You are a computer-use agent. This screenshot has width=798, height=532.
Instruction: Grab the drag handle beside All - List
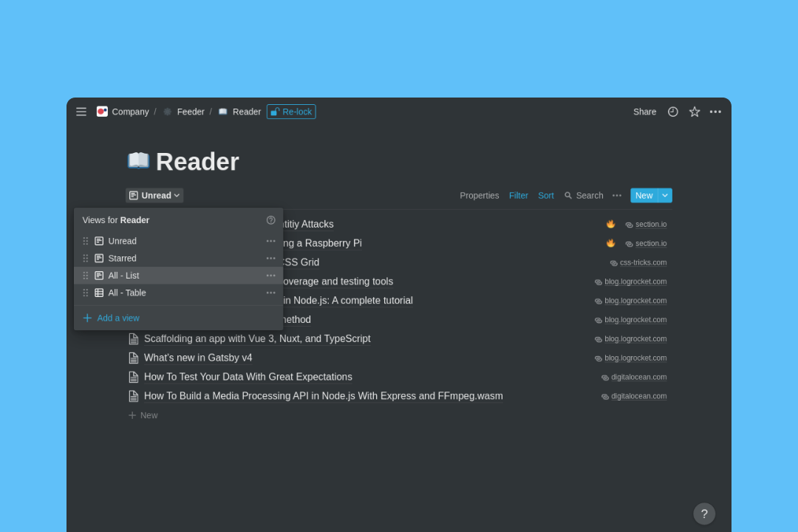85,275
